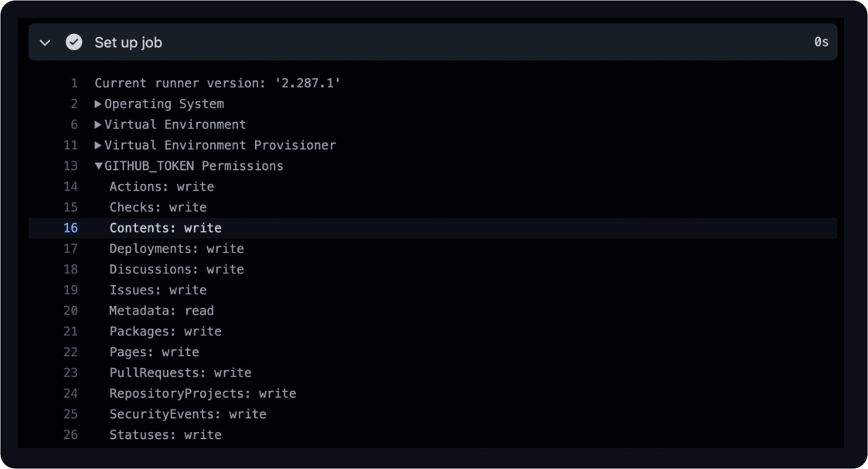
Task: Click line number 1 link
Action: 74,83
